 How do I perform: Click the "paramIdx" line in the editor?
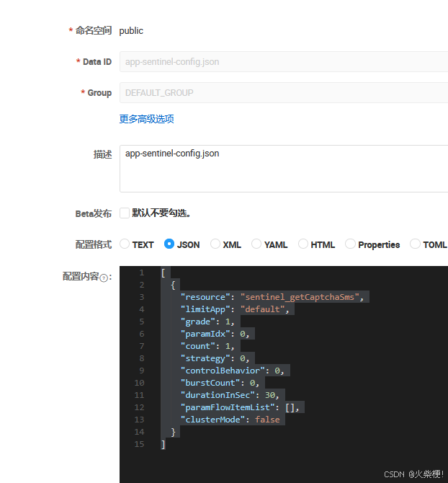coord(215,334)
